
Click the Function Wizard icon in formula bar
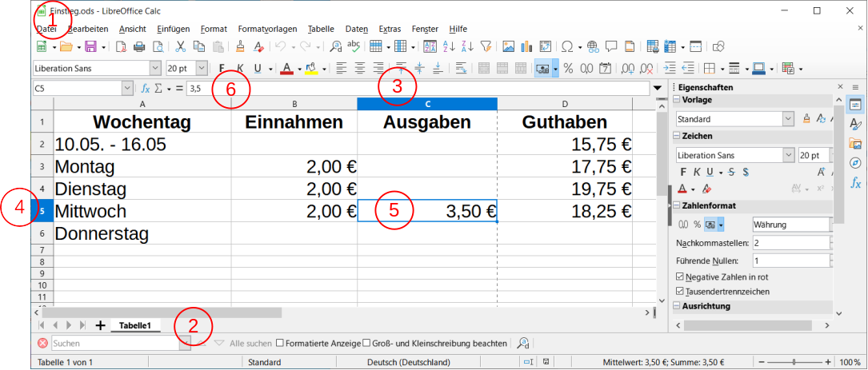(146, 89)
